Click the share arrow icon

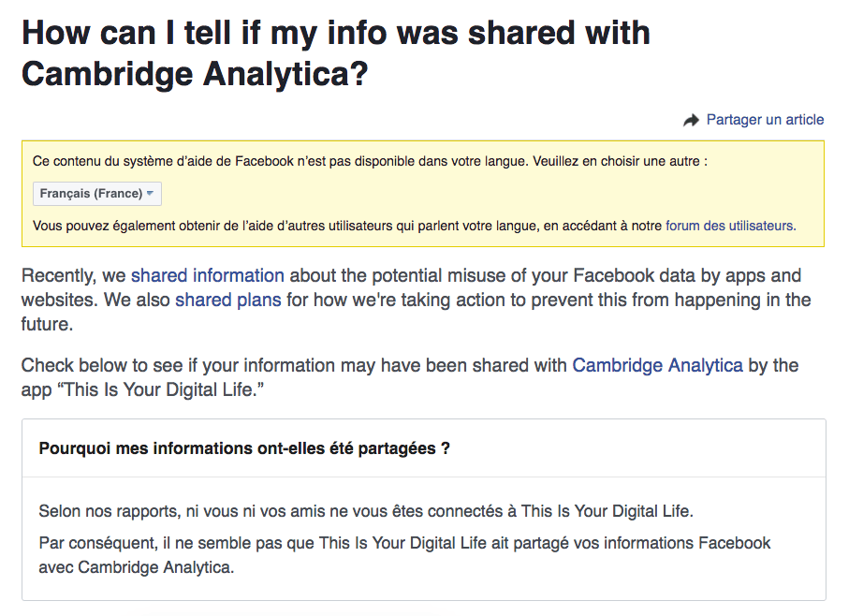click(x=692, y=120)
